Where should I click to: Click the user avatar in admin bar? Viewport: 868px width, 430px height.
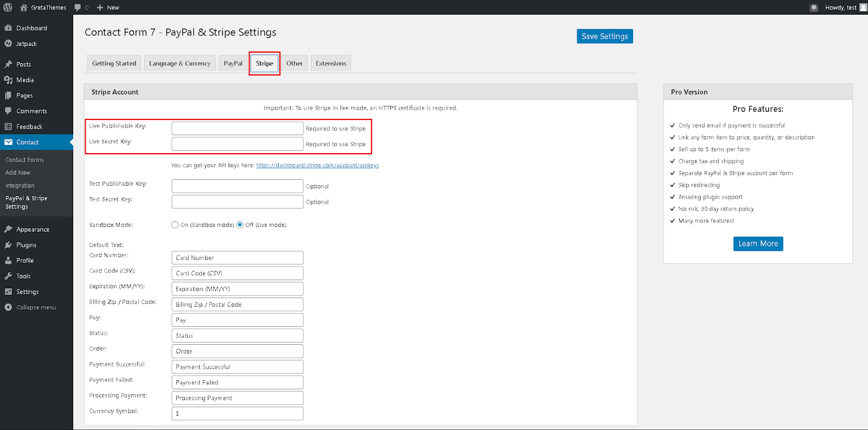coord(863,7)
